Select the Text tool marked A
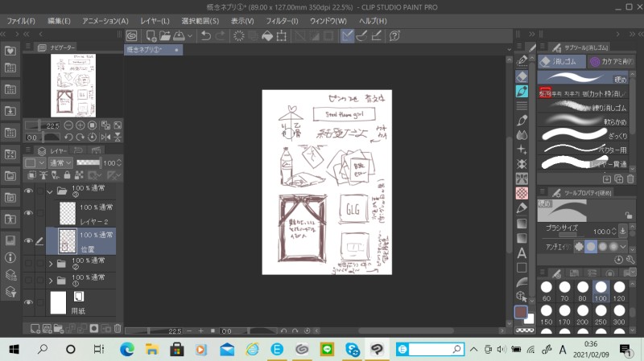The image size is (644, 361). tap(522, 252)
